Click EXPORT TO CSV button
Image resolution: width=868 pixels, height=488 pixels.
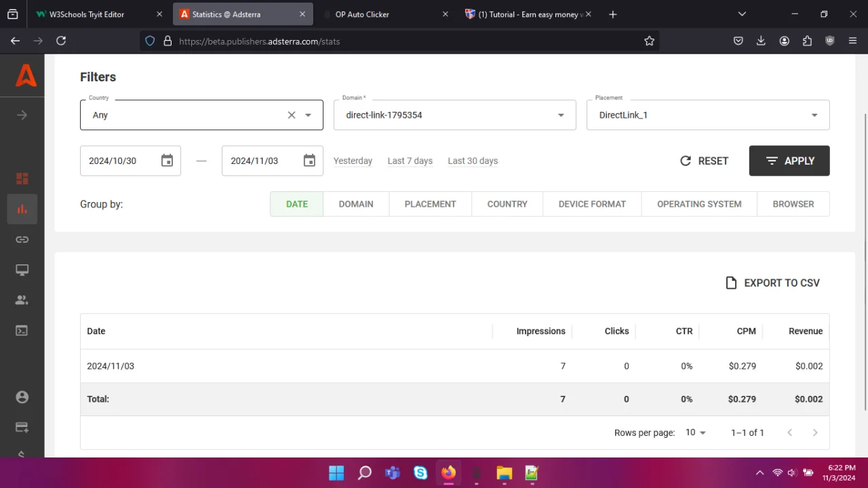[x=772, y=283]
